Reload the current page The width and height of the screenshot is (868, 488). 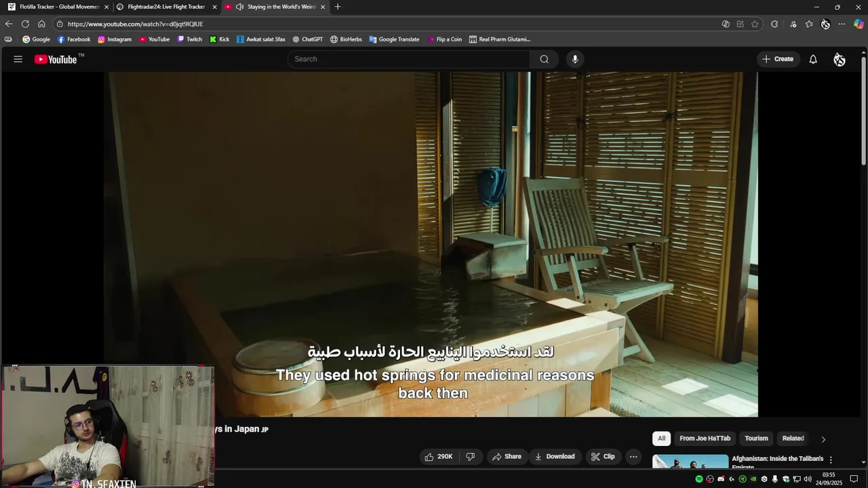click(25, 24)
